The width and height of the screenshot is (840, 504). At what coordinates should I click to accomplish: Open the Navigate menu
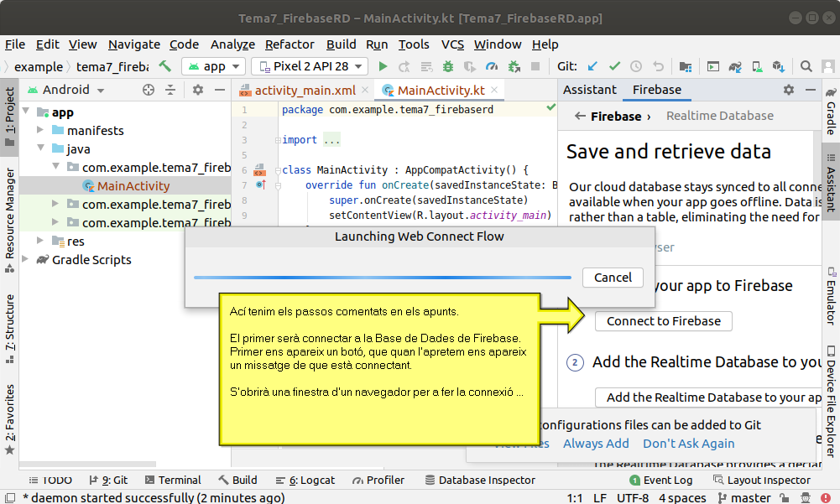click(x=134, y=44)
